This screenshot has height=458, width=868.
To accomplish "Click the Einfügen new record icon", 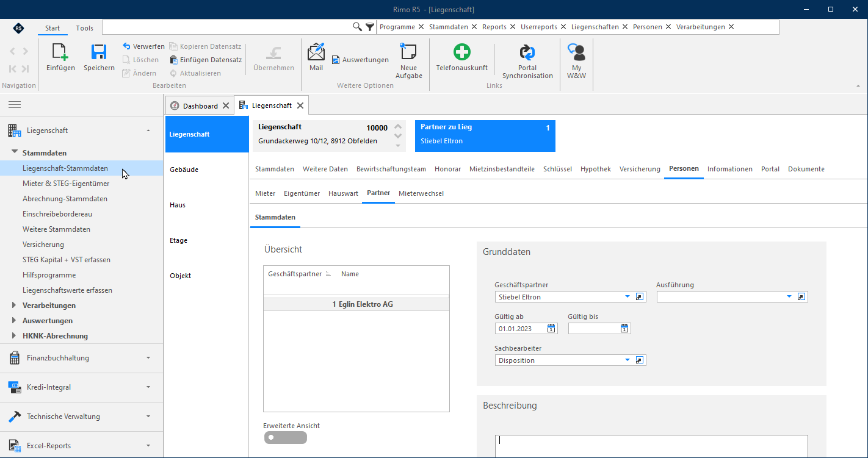I will (60, 52).
